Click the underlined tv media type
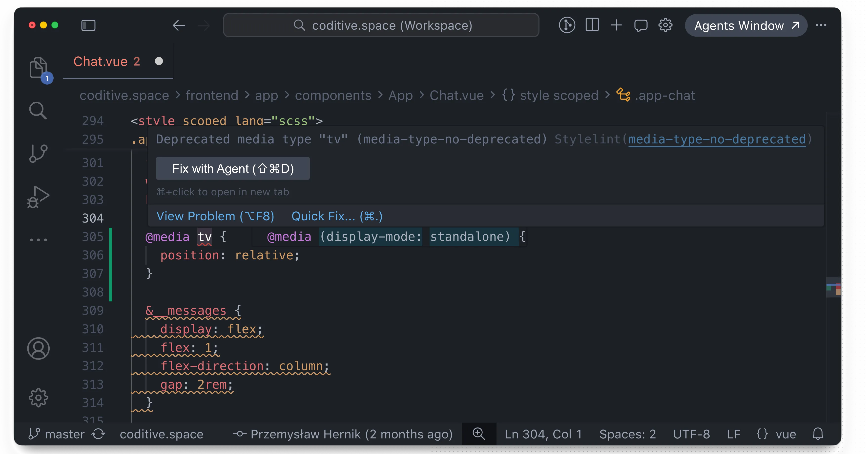This screenshot has width=868, height=454. (205, 237)
